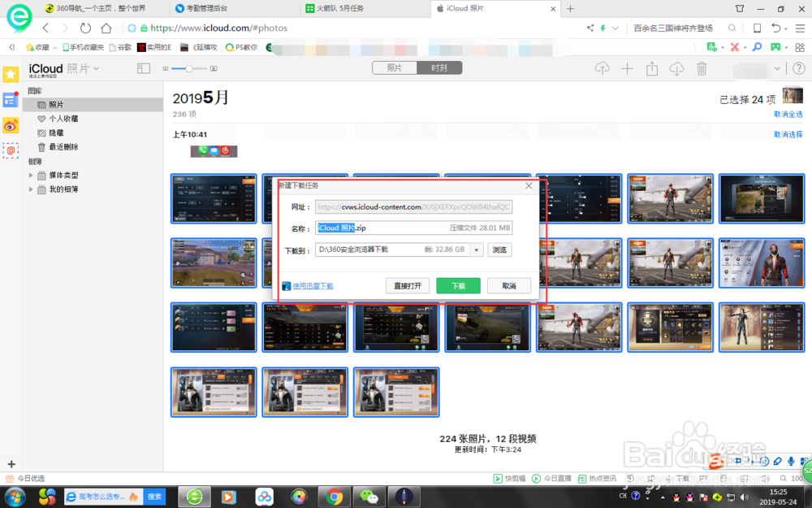Click the plus add-to-album icon
This screenshot has width=812, height=508.
pyautogui.click(x=627, y=68)
